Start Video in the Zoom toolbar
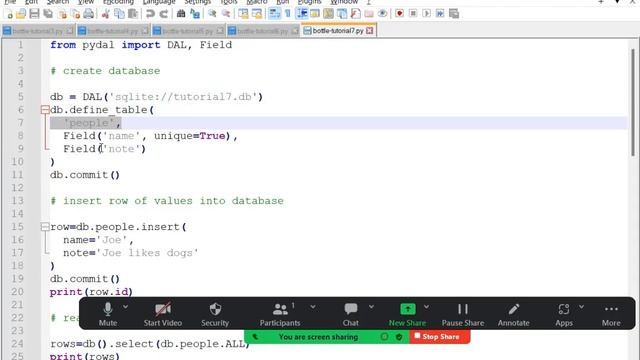640x360 pixels. [x=162, y=314]
